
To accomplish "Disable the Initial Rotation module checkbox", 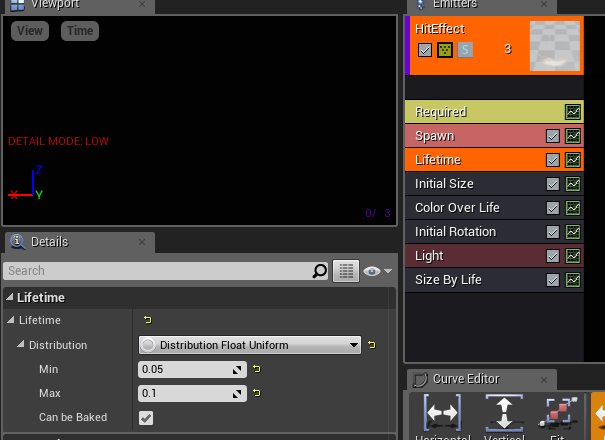I will [553, 232].
